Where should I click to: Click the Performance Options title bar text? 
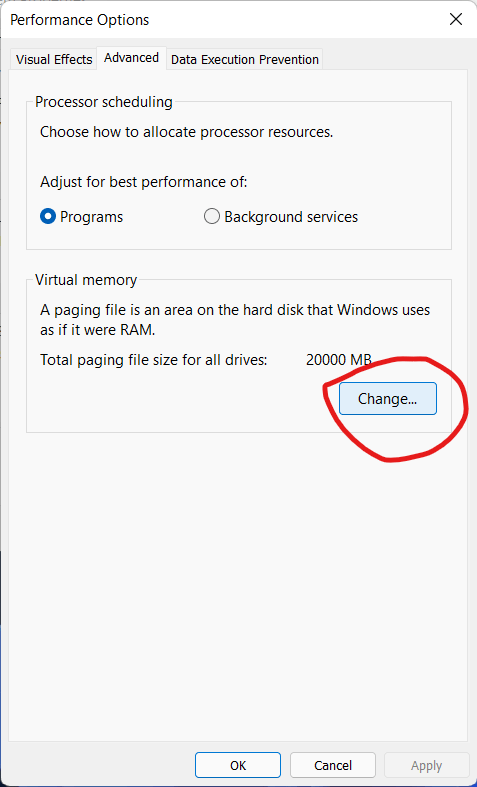coord(79,20)
